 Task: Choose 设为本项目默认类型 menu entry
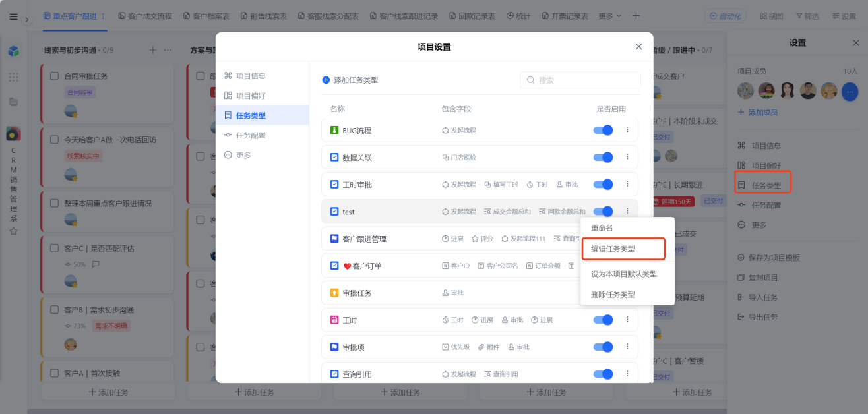click(x=624, y=274)
